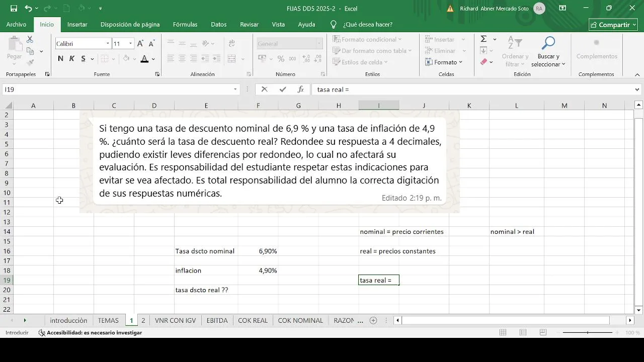Select cell with 6,90% value

(258, 251)
